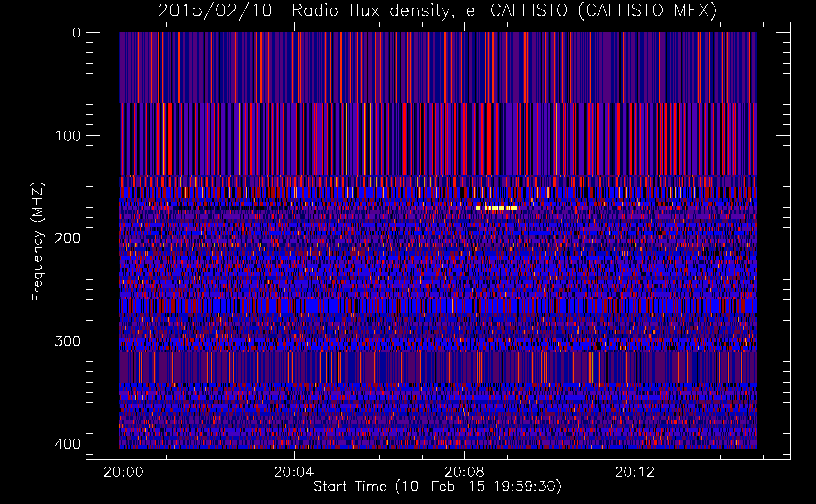816x504 pixels.
Task: Click the '100' frequency tick label
Action: (68, 136)
